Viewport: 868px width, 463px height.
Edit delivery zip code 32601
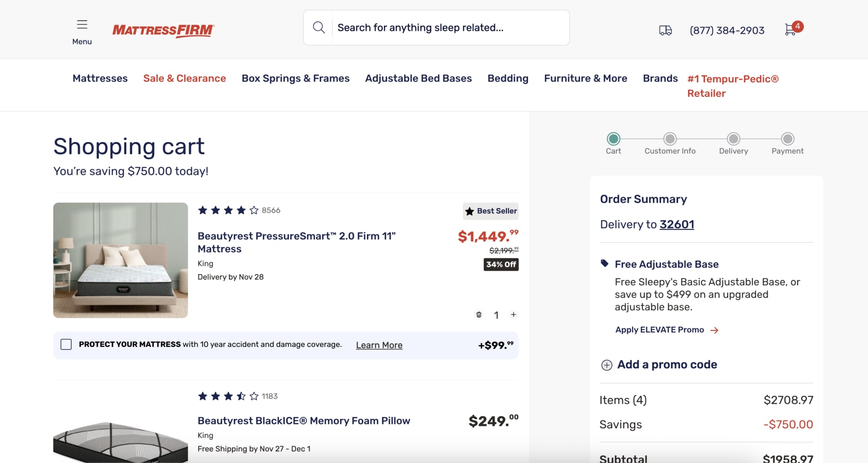(x=677, y=224)
